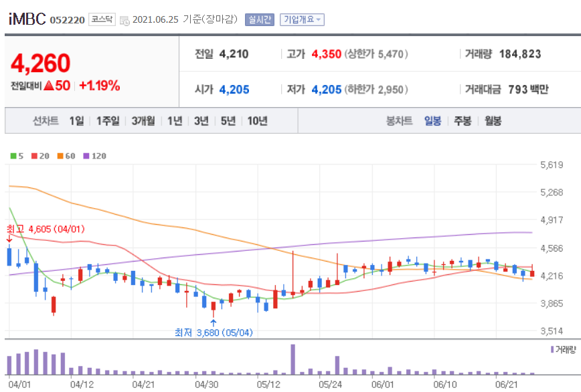The width and height of the screenshot is (581, 392).
Task: Click the 봉차트 candle chart label
Action: tap(400, 120)
